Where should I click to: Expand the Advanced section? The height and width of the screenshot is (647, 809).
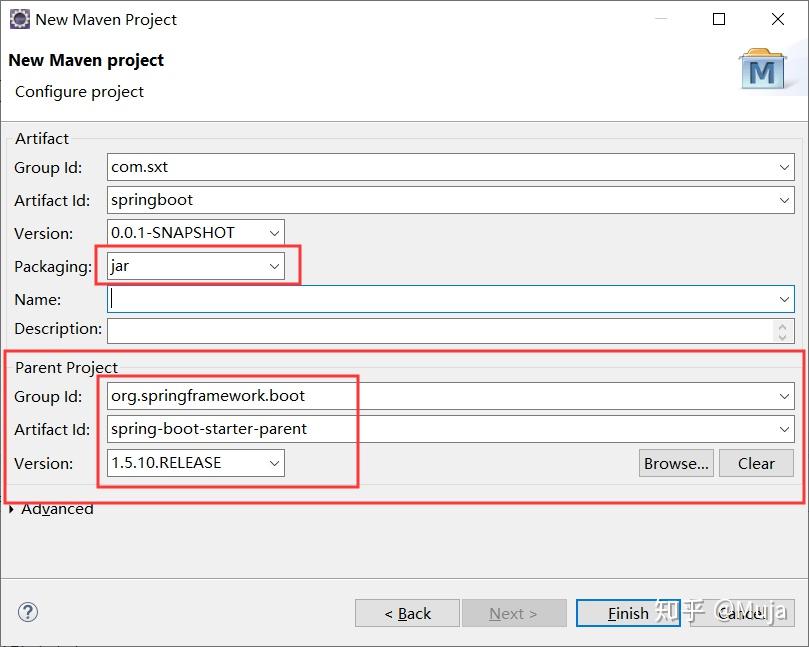point(12,509)
